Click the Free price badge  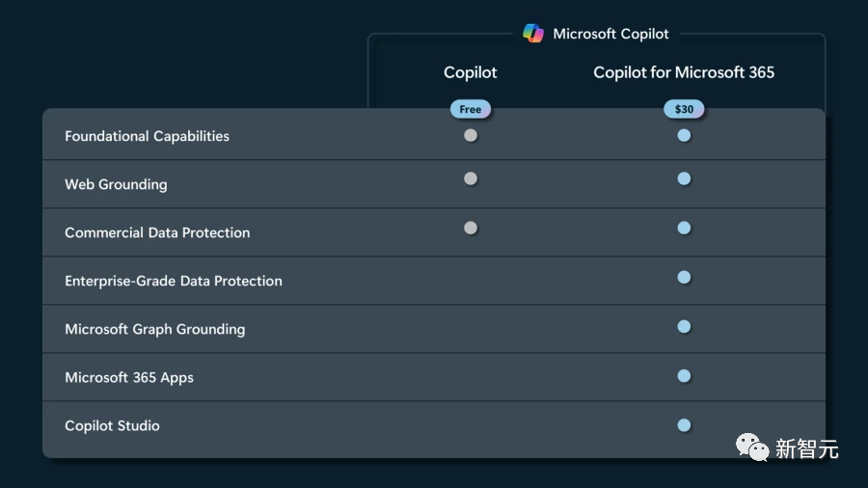(x=471, y=109)
